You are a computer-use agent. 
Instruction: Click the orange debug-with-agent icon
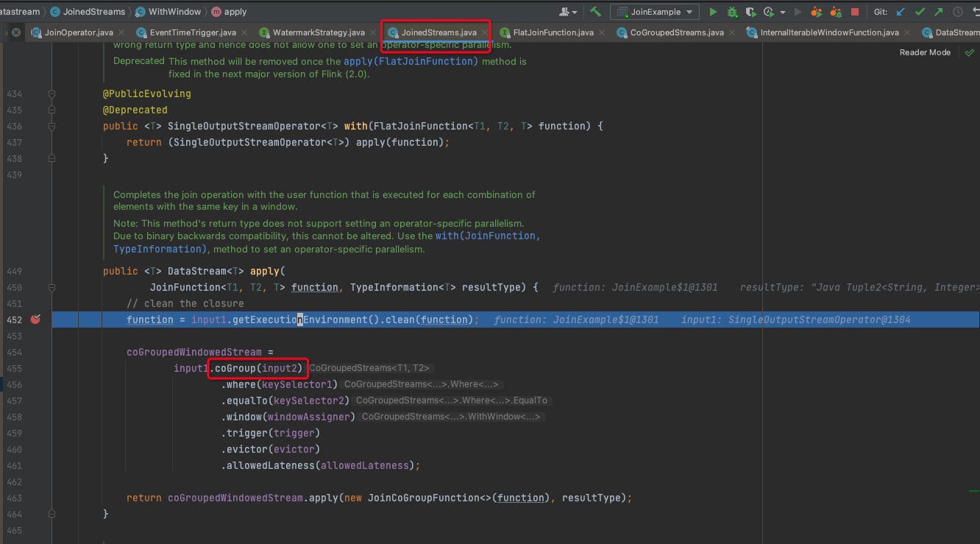pyautogui.click(x=836, y=12)
